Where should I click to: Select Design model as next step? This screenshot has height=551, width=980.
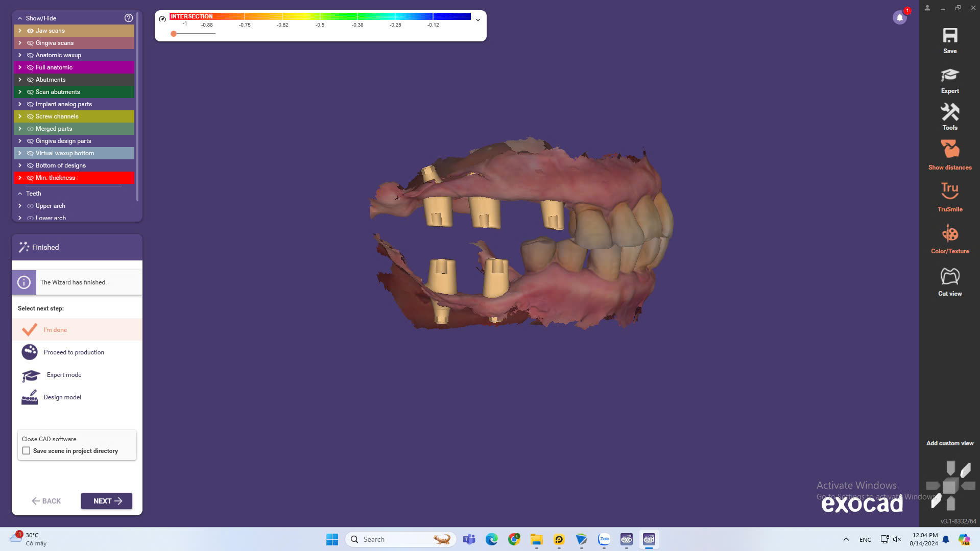(62, 397)
